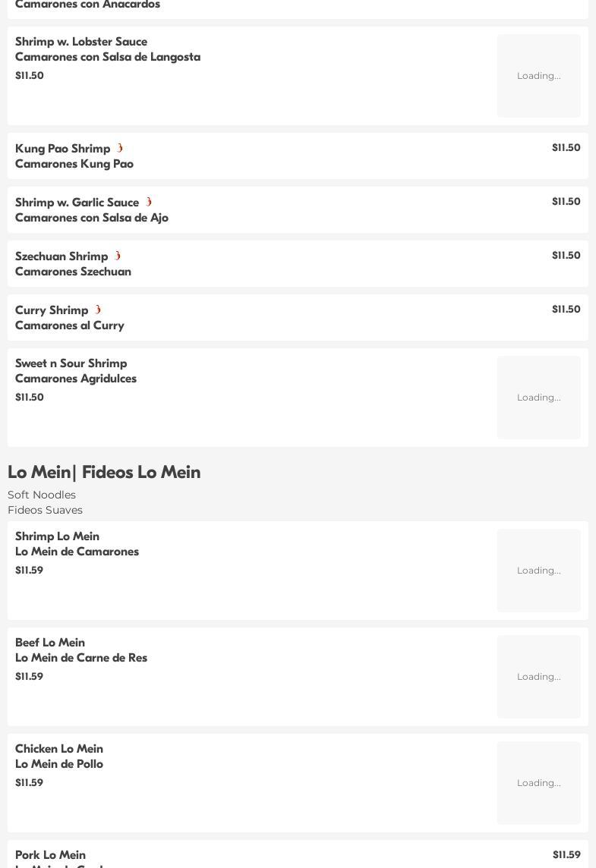Open the Shrimp w. Lobster Sauce loading image
Viewport: 596px width, 868px height.
pos(538,76)
